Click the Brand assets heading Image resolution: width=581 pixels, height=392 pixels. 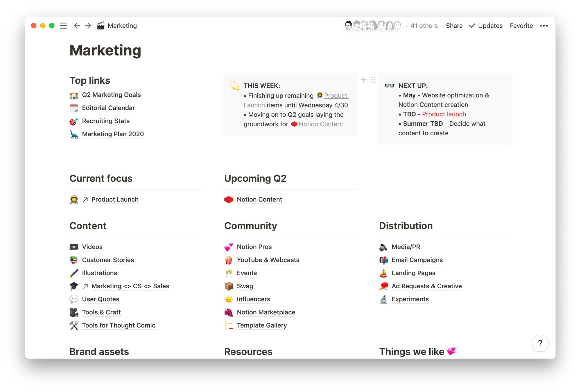tap(99, 352)
